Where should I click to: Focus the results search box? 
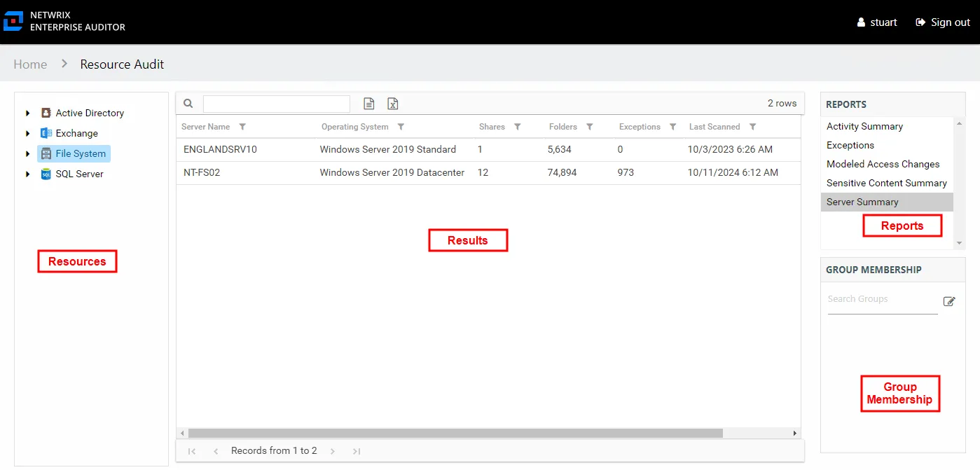coord(277,104)
